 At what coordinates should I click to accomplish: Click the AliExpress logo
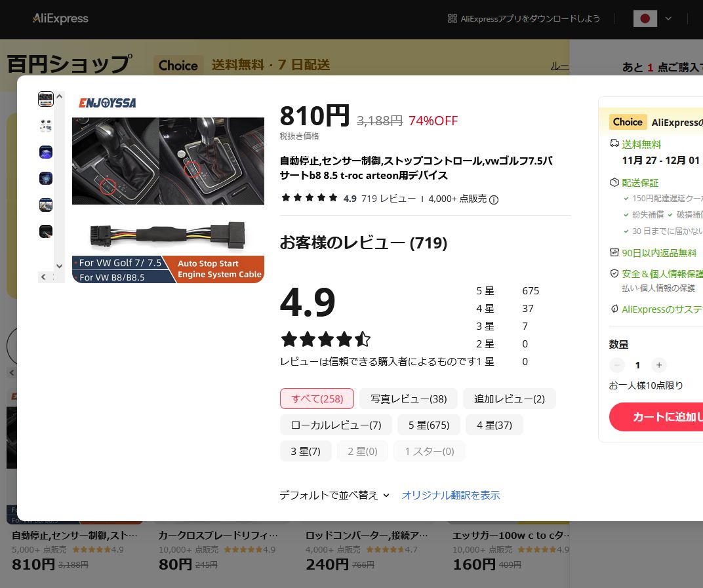click(x=60, y=18)
